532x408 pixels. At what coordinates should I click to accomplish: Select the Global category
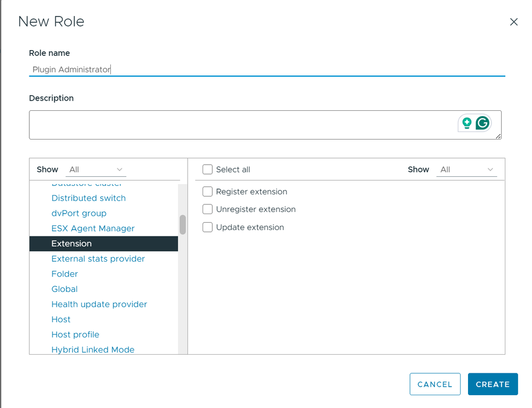click(65, 289)
